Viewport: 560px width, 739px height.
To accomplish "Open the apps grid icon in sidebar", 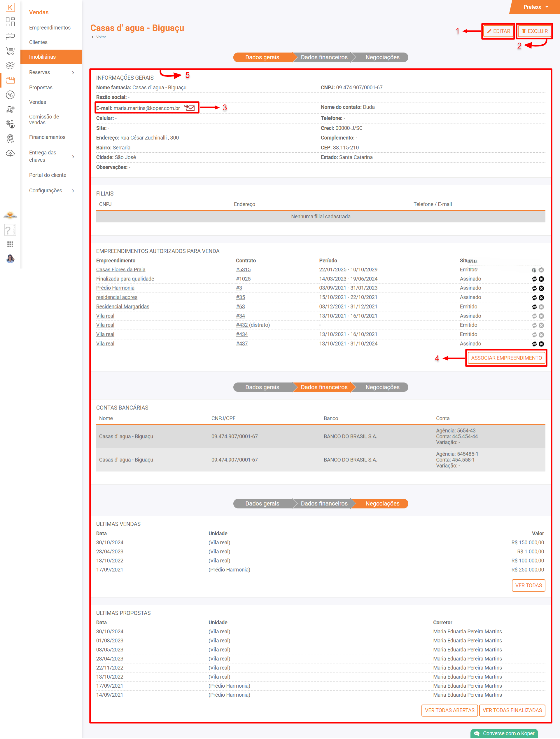I will click(x=10, y=245).
